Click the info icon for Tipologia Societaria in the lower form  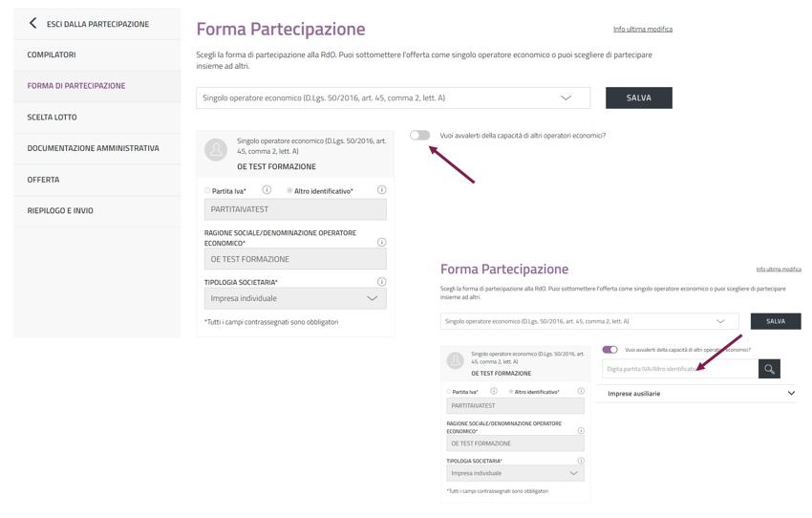[x=580, y=461]
